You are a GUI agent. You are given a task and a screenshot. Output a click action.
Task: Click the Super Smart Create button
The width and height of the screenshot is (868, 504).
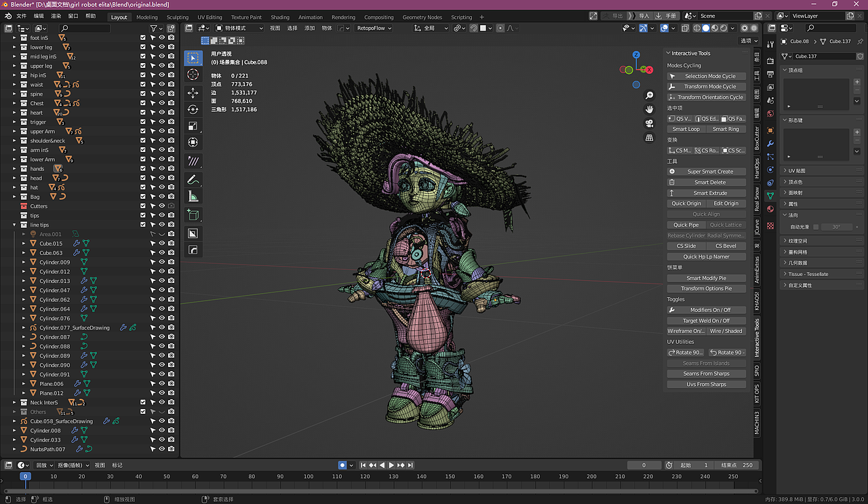[x=709, y=172]
